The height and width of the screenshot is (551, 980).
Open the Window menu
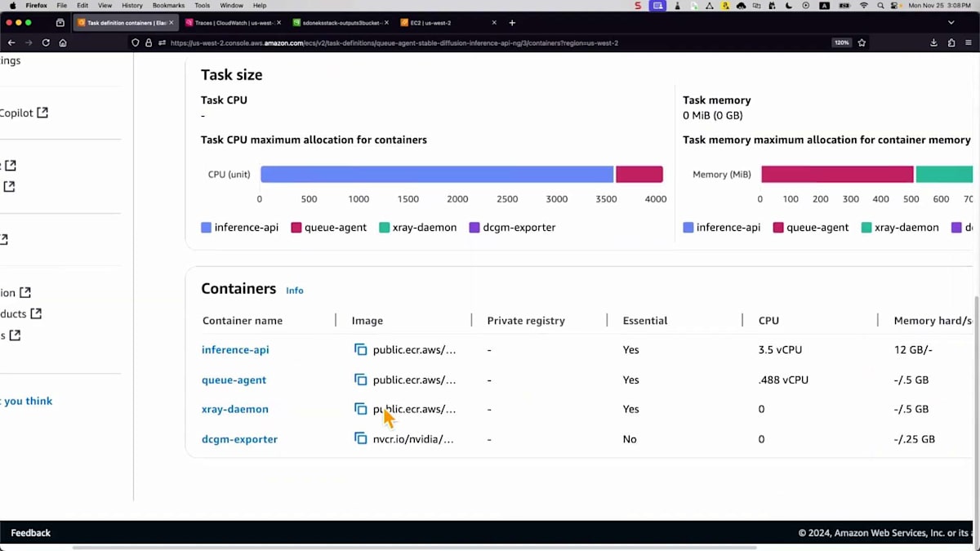tap(231, 6)
